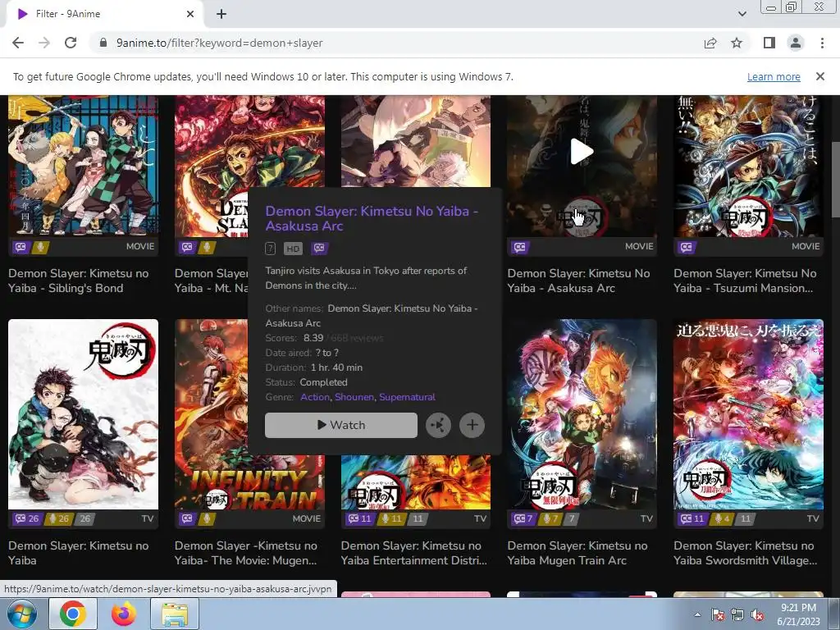Click the page vertical scrollbar thumb

pyautogui.click(x=834, y=180)
